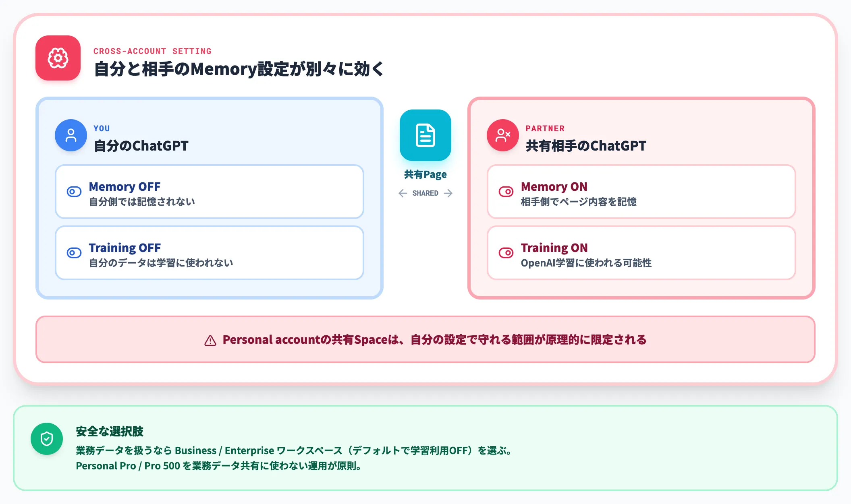
Task: Click the red PARTNER user avatar icon
Action: point(503,135)
